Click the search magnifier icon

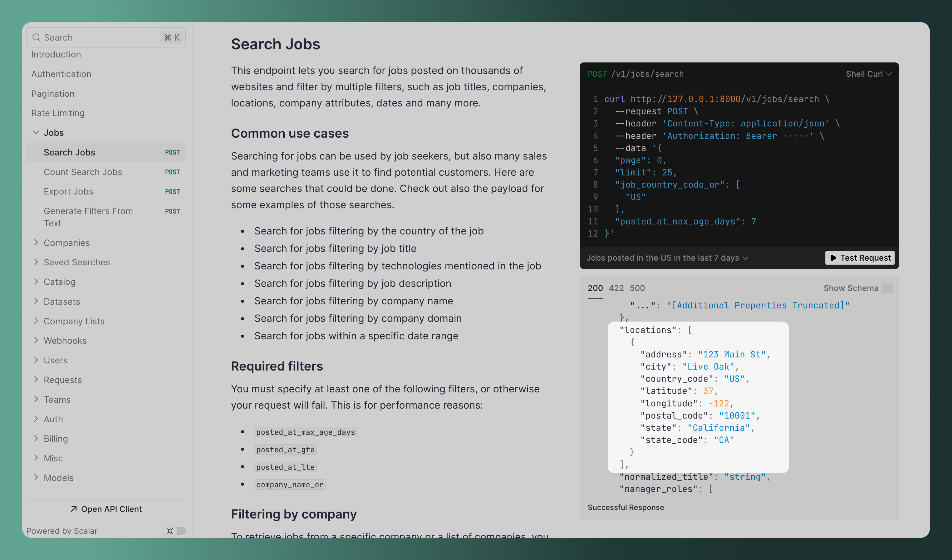coord(36,37)
